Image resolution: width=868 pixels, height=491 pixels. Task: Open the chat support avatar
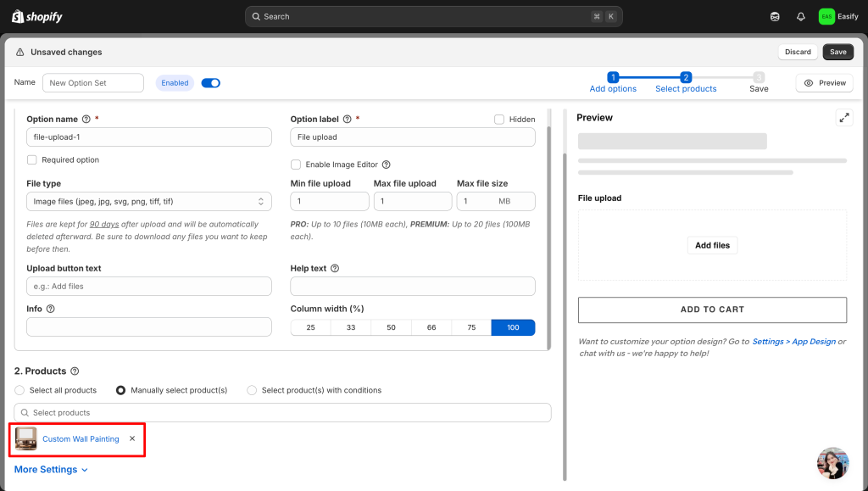832,463
